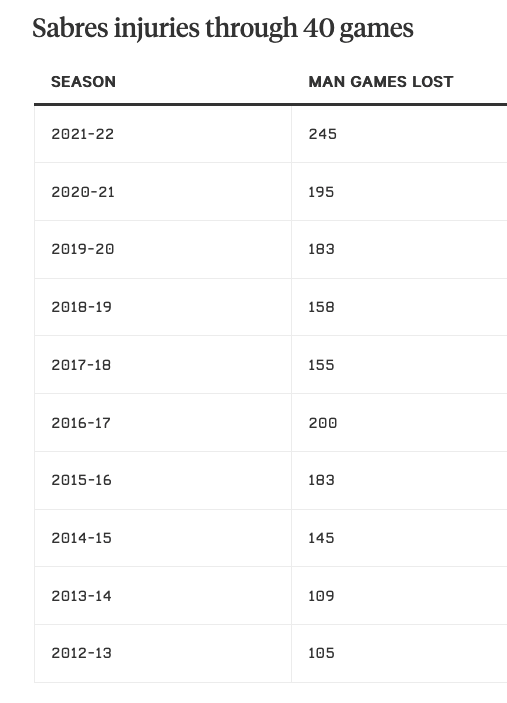Image resolution: width=507 pixels, height=703 pixels.
Task: Click the 109 man games lost value
Action: click(x=321, y=596)
